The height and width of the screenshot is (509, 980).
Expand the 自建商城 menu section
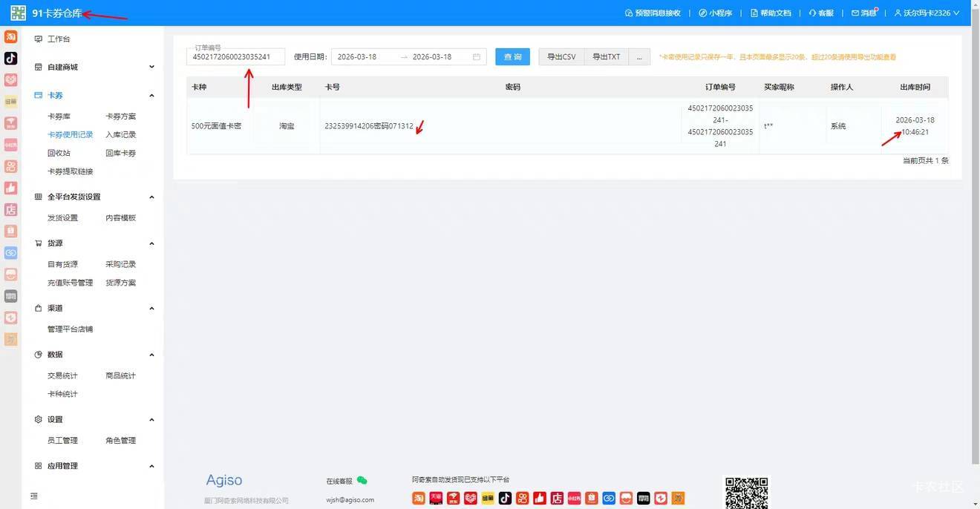click(151, 67)
